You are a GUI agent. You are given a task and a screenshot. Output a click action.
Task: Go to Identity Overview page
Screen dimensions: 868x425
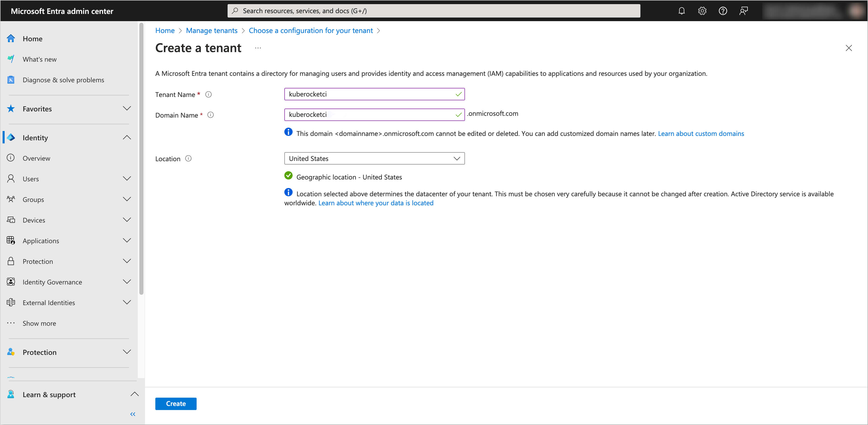[x=36, y=158]
